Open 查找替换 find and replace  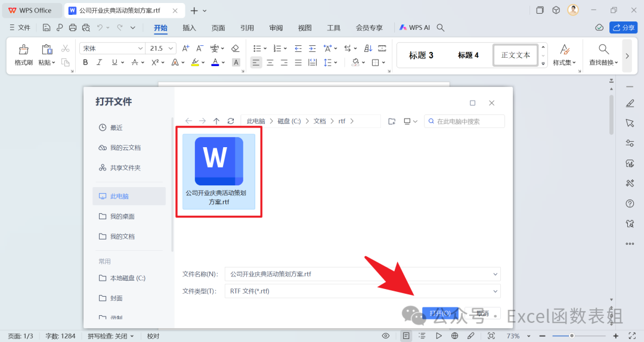click(603, 55)
